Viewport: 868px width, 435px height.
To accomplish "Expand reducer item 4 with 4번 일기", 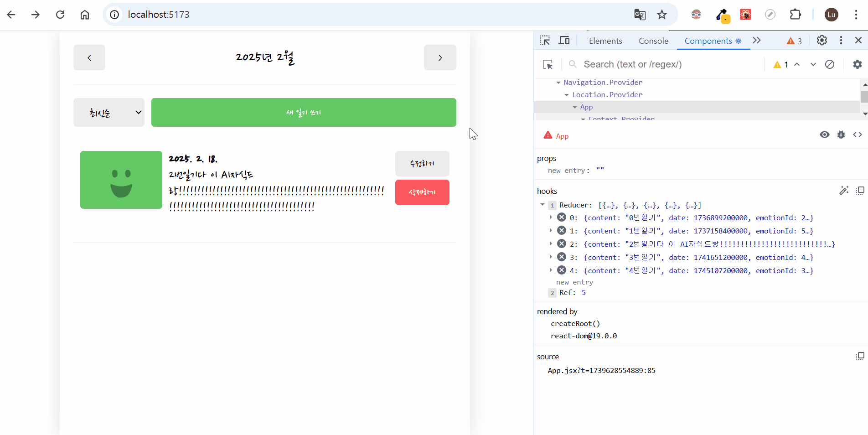I will tap(551, 270).
